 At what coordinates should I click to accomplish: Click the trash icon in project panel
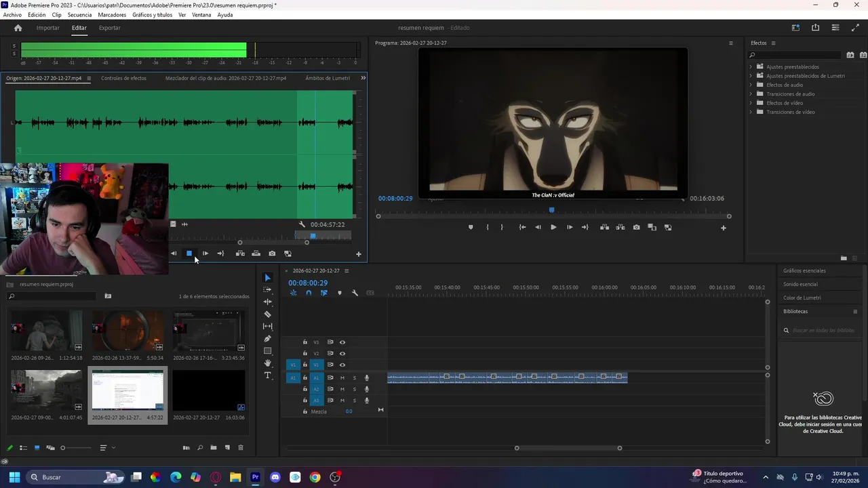pyautogui.click(x=240, y=448)
